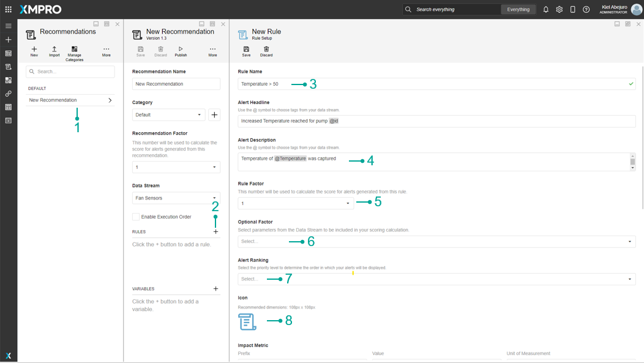This screenshot has width=644, height=363.
Task: Open the Category dropdown
Action: 168,114
